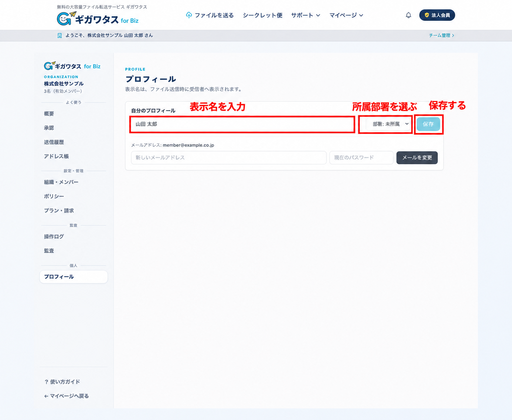Screen dimensions: 512x420
Task: Click the display name field containing 山田 太郎
Action: tap(243, 124)
